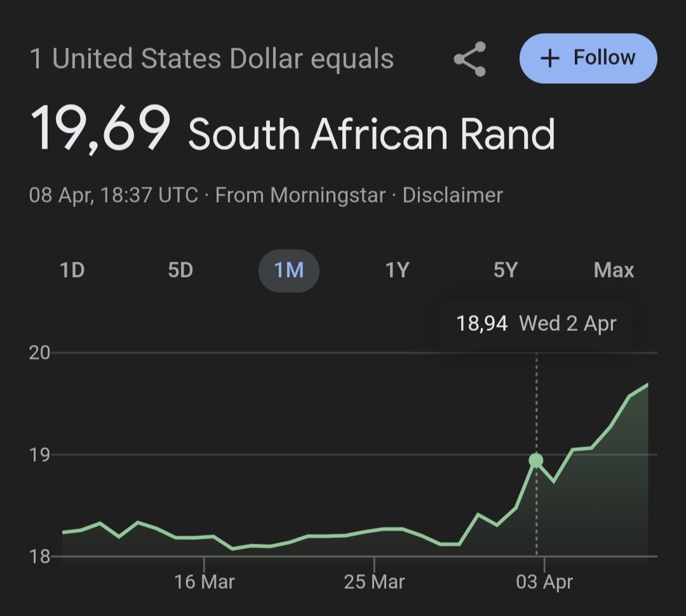Select the Max time range

click(614, 270)
